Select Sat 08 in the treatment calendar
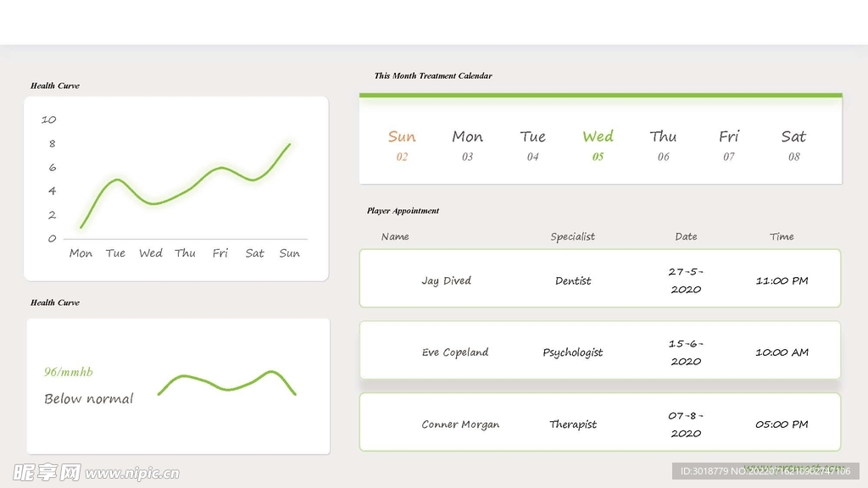Image resolution: width=868 pixels, height=488 pixels. click(x=793, y=146)
